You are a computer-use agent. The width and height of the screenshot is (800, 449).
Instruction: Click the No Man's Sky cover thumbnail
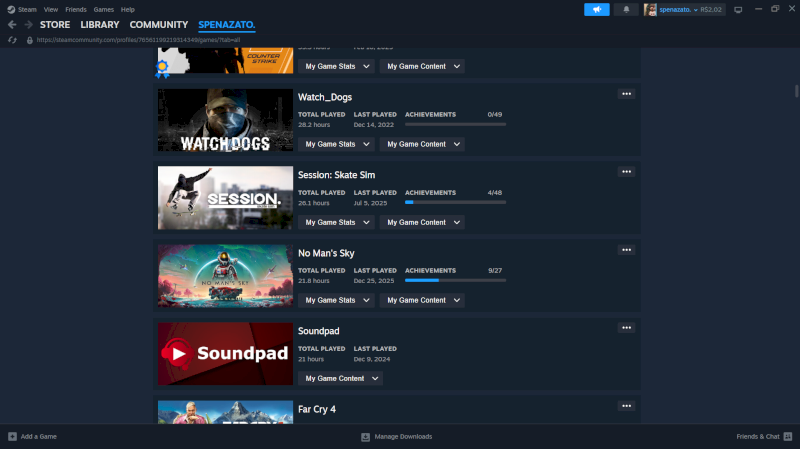point(225,276)
